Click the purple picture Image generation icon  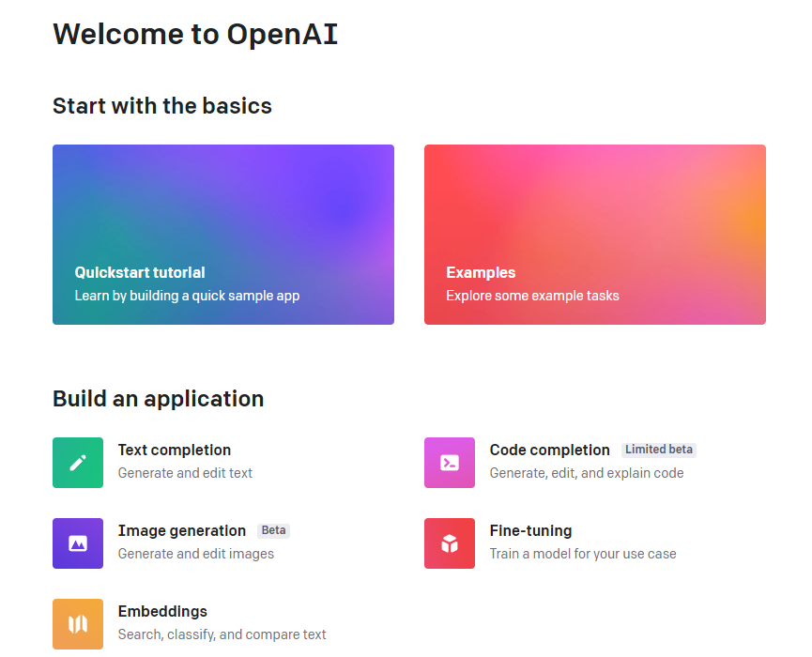click(78, 543)
